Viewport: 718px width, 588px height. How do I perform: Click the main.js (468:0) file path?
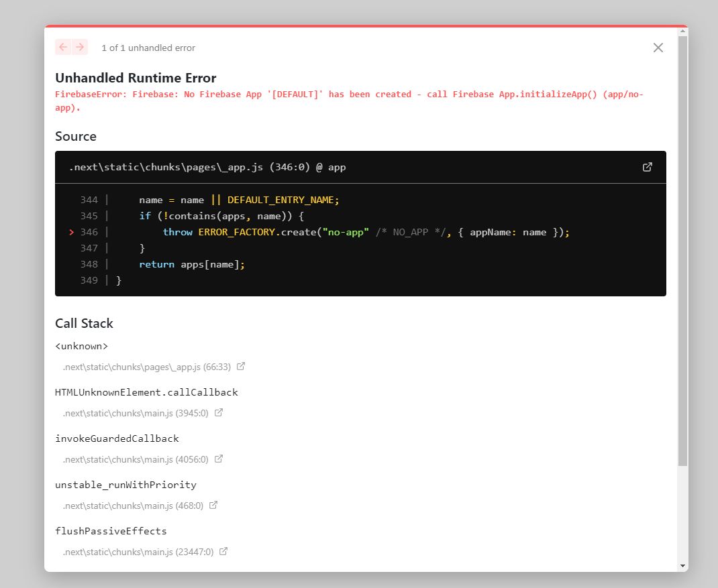click(133, 506)
